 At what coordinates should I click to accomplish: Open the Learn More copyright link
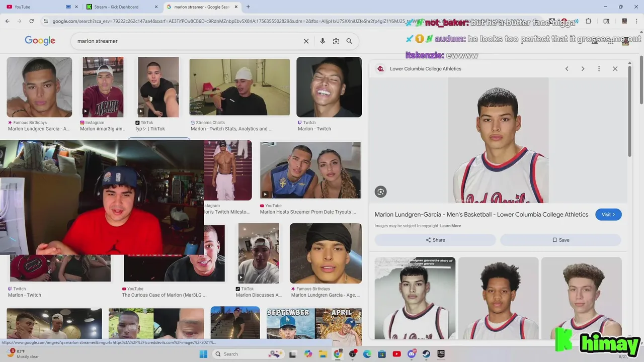(x=450, y=226)
